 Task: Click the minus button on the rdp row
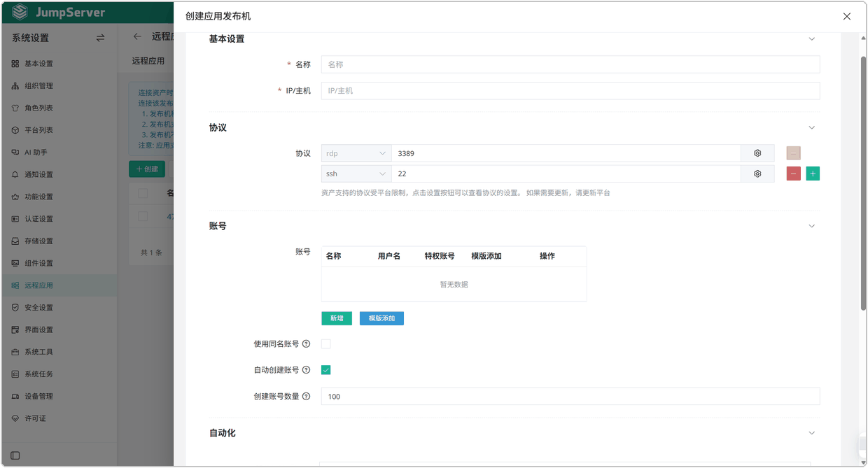coord(793,153)
